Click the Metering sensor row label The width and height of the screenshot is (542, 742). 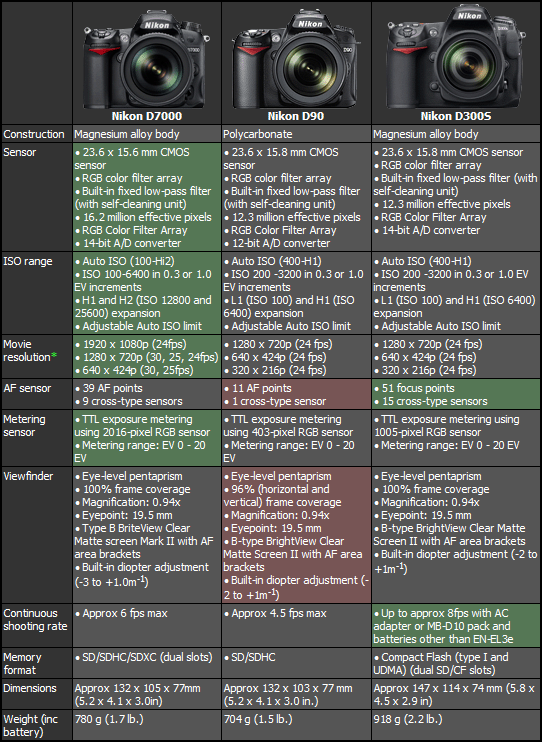(24, 425)
